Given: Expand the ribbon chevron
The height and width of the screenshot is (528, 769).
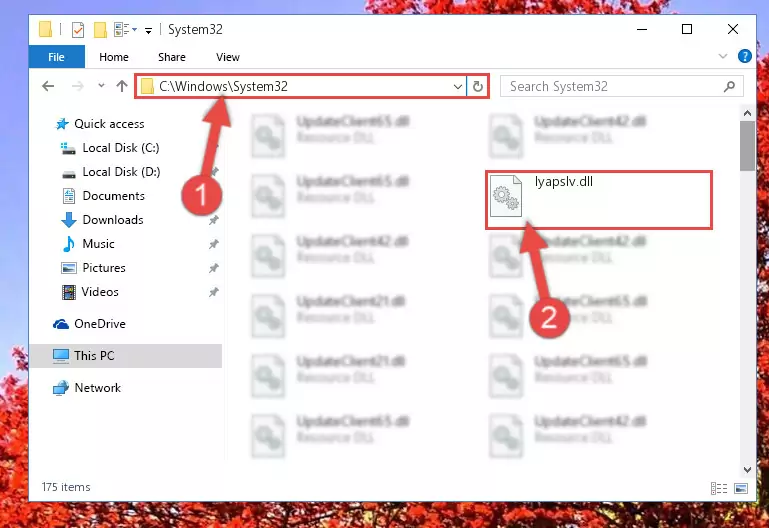Looking at the screenshot, I should pyautogui.click(x=722, y=56).
